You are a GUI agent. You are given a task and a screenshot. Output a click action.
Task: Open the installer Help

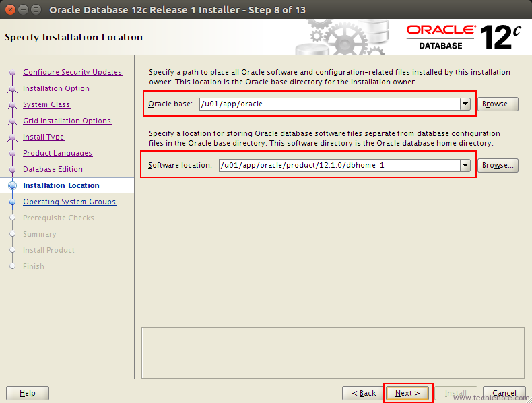click(28, 393)
